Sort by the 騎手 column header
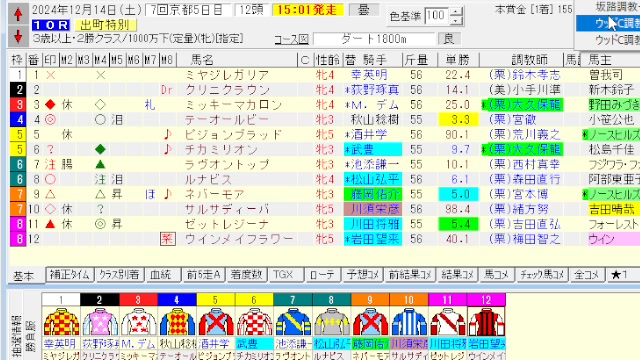The image size is (640, 360). pos(373,60)
